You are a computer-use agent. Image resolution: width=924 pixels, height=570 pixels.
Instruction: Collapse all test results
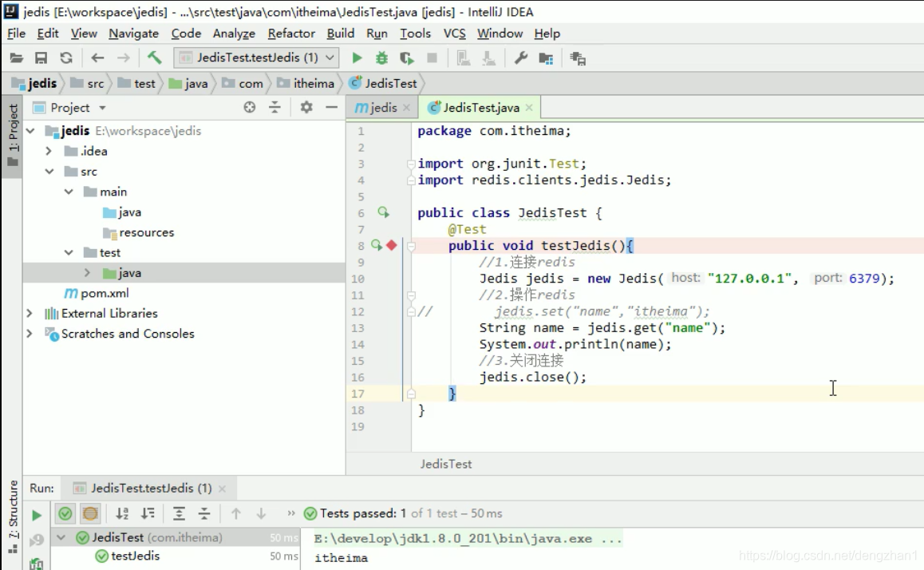coord(204,513)
